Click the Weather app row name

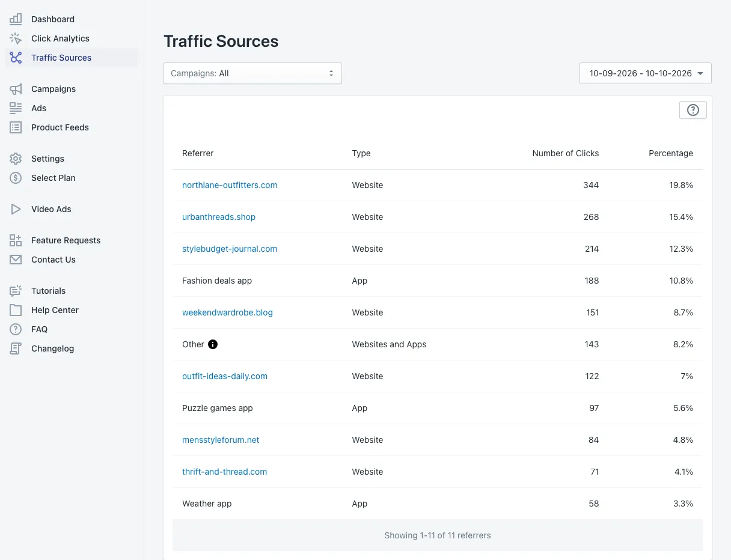pos(207,504)
